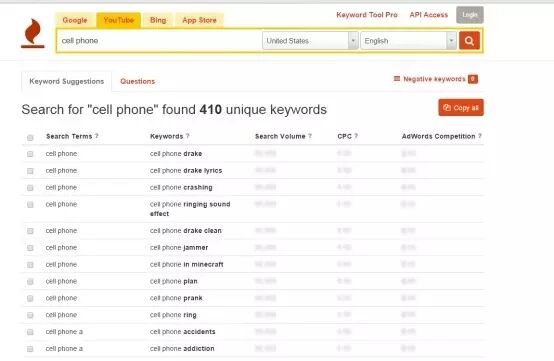Click the Copy all button
The width and height of the screenshot is (554, 361).
(461, 108)
